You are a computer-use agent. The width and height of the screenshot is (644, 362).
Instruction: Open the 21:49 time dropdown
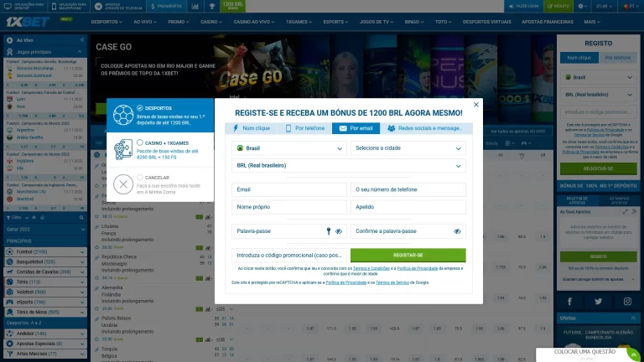[x=604, y=6]
